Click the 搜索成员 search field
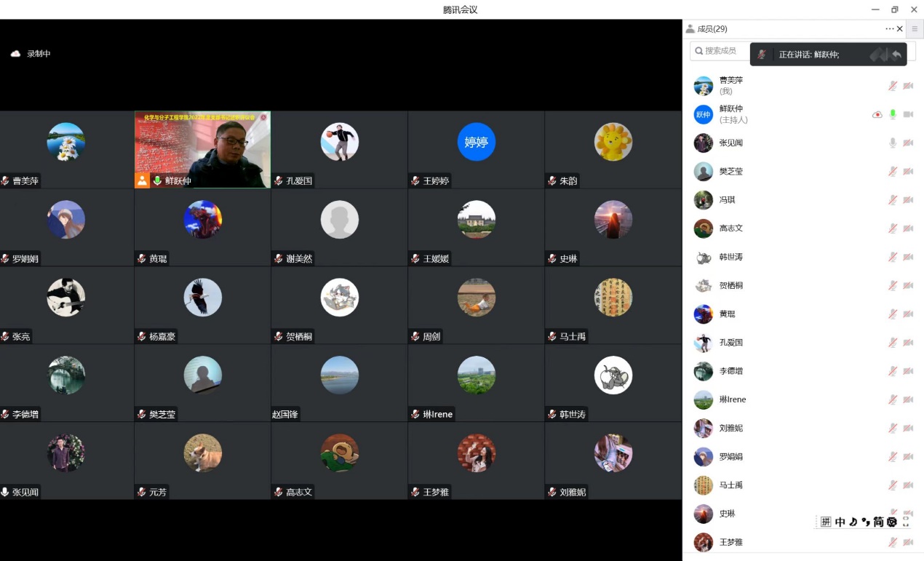 [720, 51]
